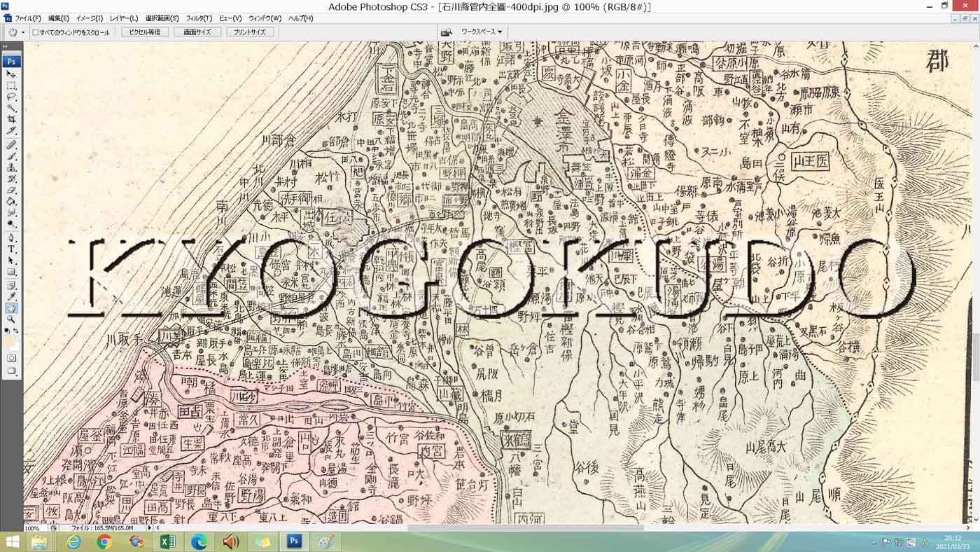Select the Notes tool
This screenshot has width=980, height=552.
pos(11,285)
